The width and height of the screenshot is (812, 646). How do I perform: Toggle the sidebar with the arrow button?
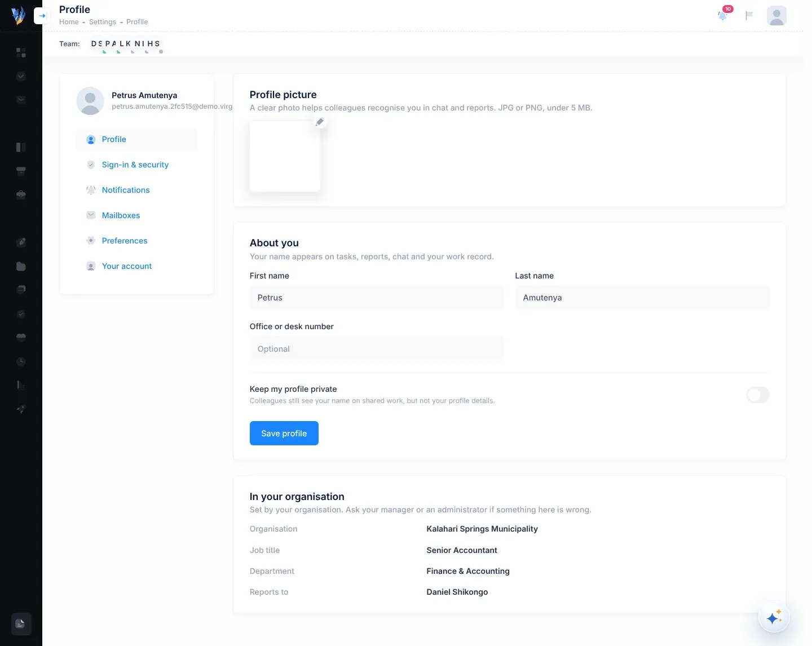(42, 16)
